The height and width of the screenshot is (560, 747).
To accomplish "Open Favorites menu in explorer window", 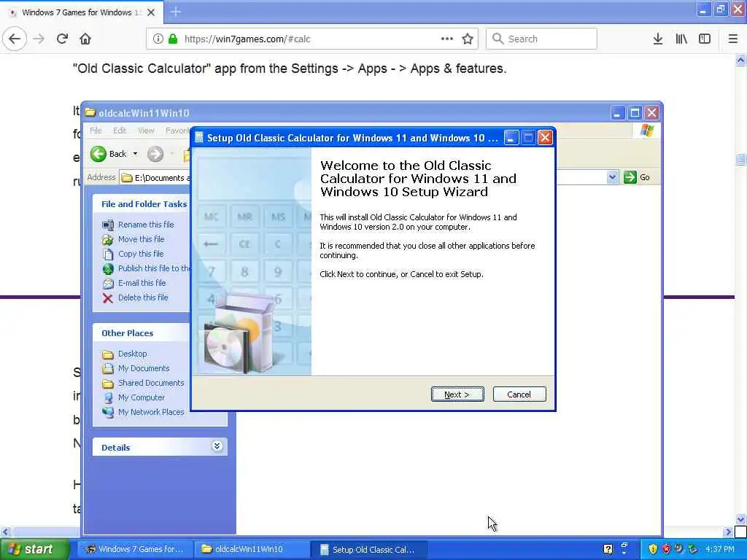I will (177, 131).
